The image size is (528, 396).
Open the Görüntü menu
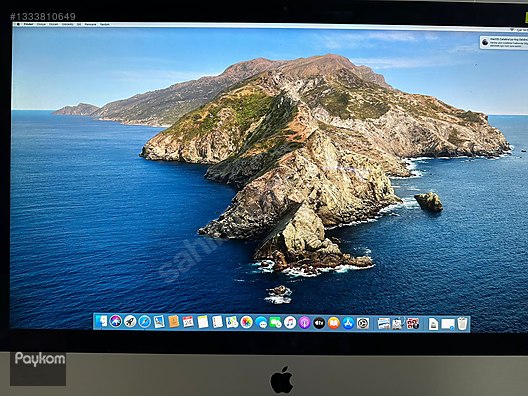point(68,24)
